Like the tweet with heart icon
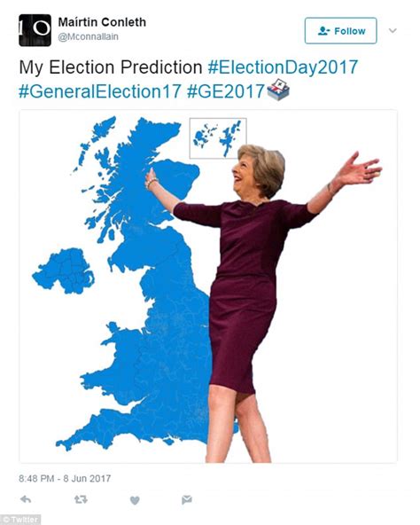Screen dimensions: 420x525 point(135,500)
